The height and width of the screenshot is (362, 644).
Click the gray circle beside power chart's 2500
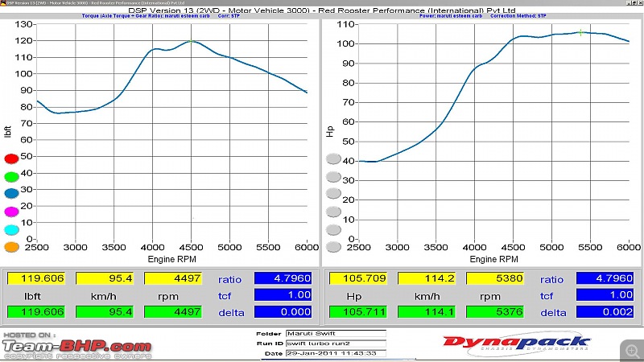333,247
